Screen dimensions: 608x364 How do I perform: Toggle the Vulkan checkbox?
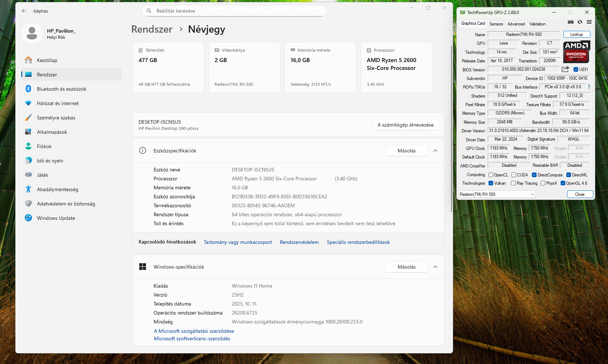pyautogui.click(x=491, y=183)
